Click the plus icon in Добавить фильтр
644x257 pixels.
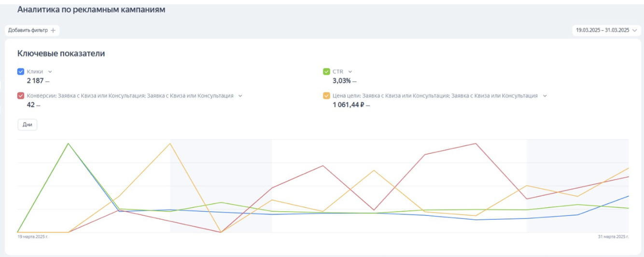point(53,30)
